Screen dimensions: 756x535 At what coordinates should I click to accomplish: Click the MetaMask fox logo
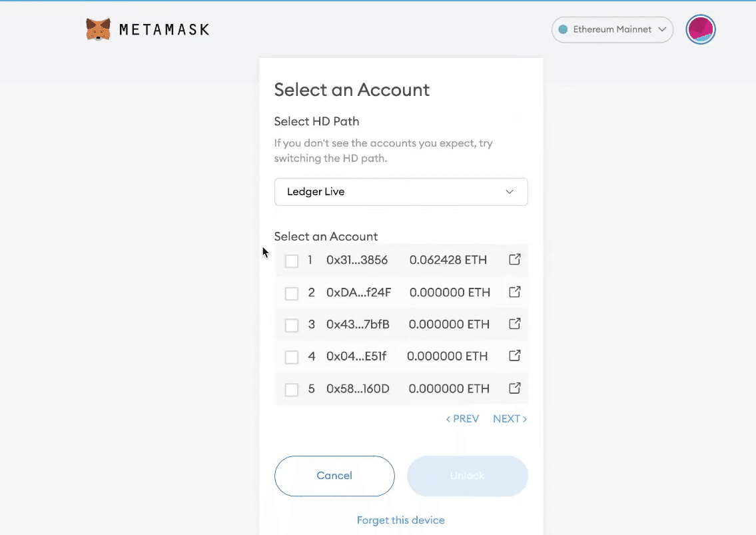[99, 29]
